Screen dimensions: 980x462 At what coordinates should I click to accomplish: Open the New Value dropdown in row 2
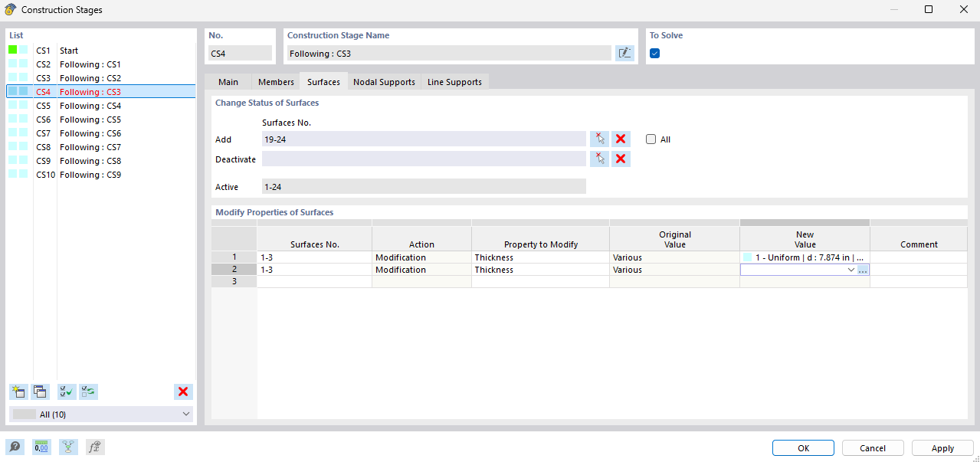pyautogui.click(x=852, y=269)
